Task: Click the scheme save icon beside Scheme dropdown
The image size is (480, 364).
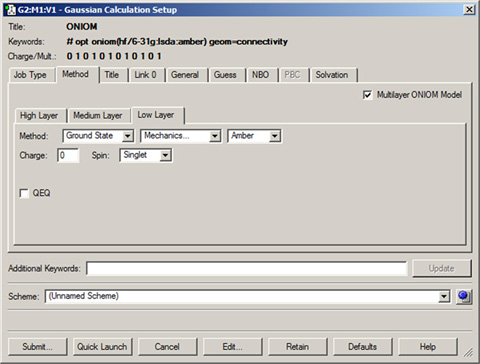Action: tap(464, 296)
